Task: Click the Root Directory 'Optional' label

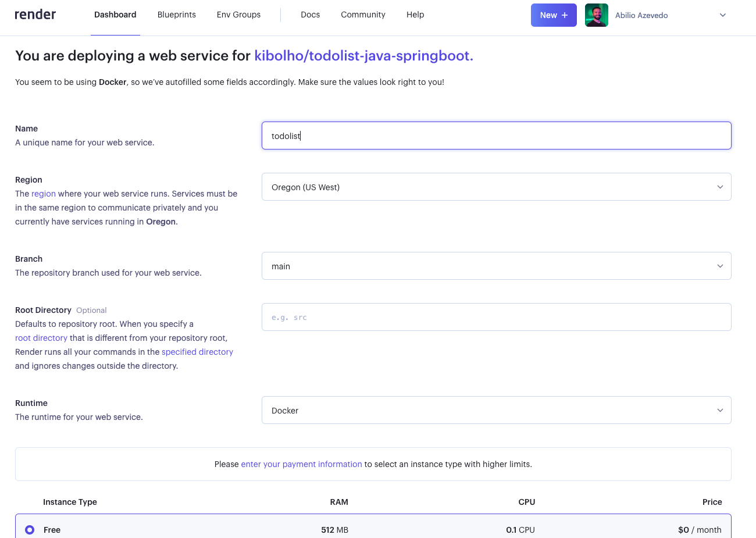Action: pyautogui.click(x=91, y=311)
